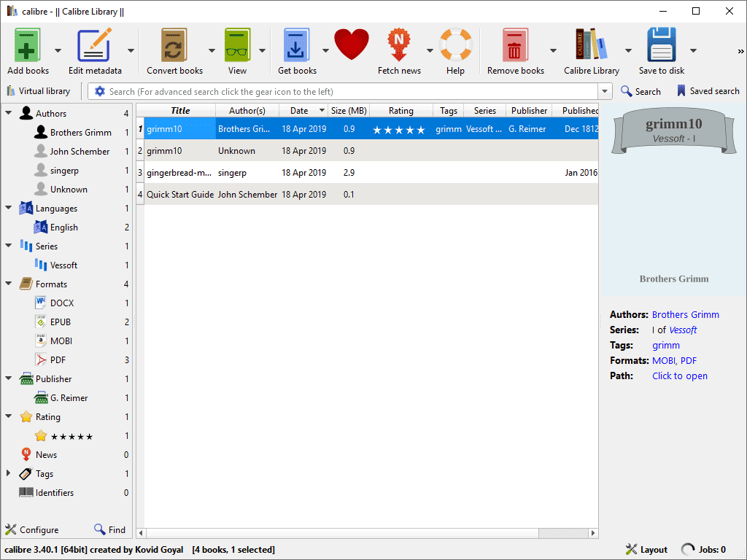Screen dimensions: 747x560
Task: Sort by the Rating column header
Action: (400, 111)
